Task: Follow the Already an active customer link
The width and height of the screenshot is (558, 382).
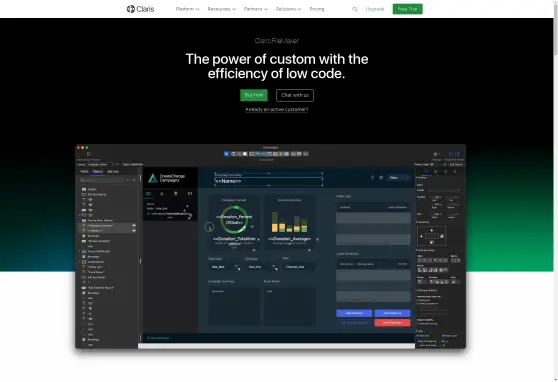Action: pos(277,109)
